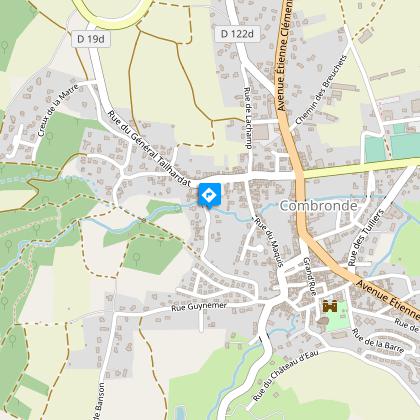
Task: Click the Avenue Étienne Clémentel label at top
Action: point(286,55)
